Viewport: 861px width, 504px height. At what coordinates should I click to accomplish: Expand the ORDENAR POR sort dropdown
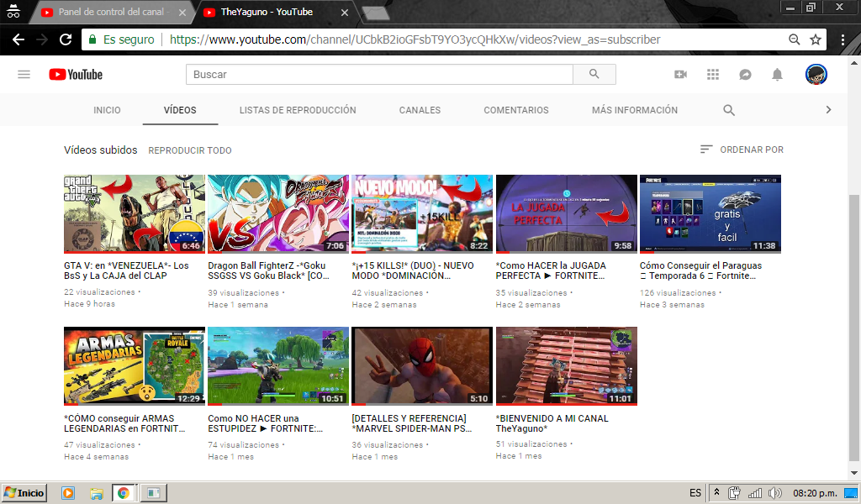(742, 150)
